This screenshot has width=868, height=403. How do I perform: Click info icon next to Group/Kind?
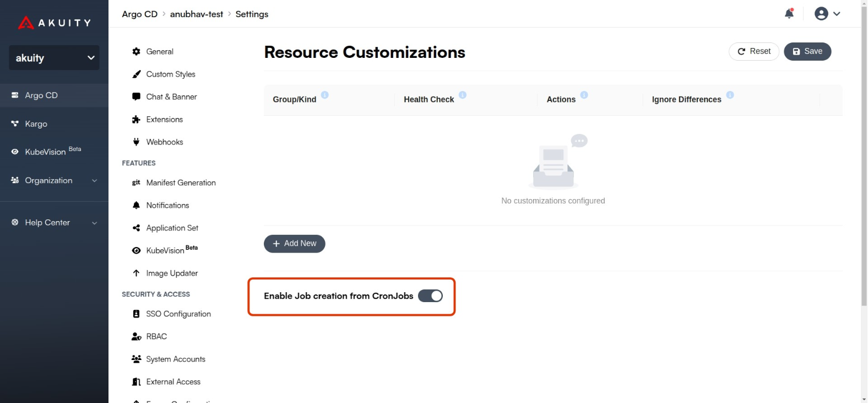[x=325, y=95]
